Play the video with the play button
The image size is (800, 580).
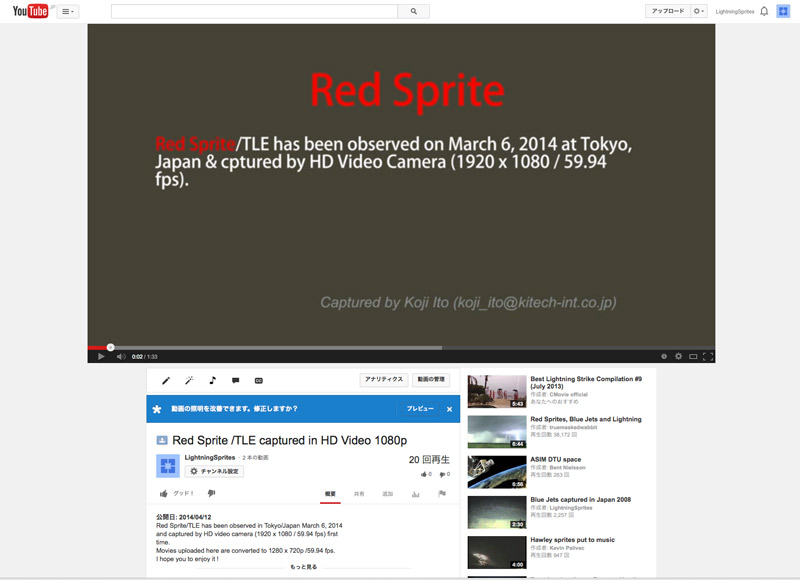(x=101, y=356)
